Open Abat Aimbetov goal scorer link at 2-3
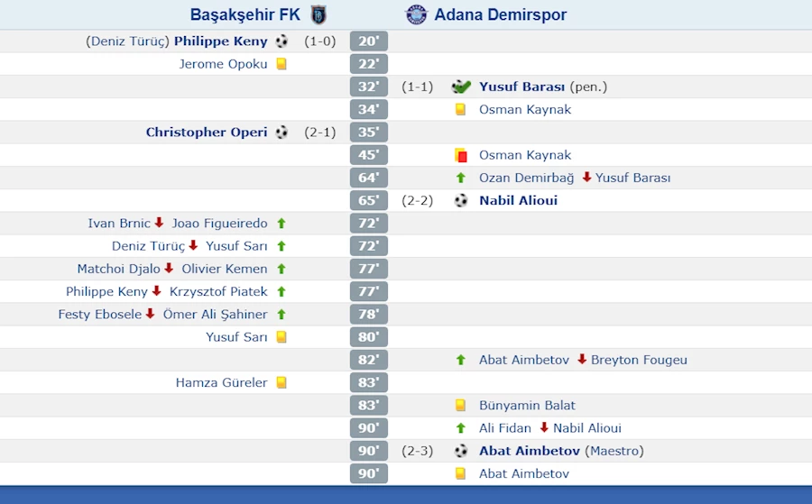 (530, 451)
